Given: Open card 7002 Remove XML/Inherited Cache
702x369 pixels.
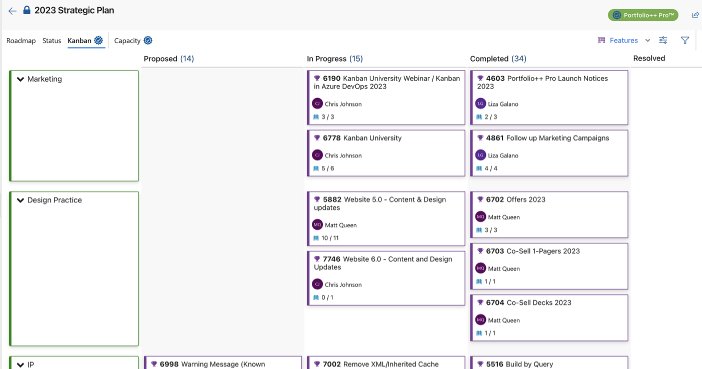Looking at the screenshot, I should 386,363.
